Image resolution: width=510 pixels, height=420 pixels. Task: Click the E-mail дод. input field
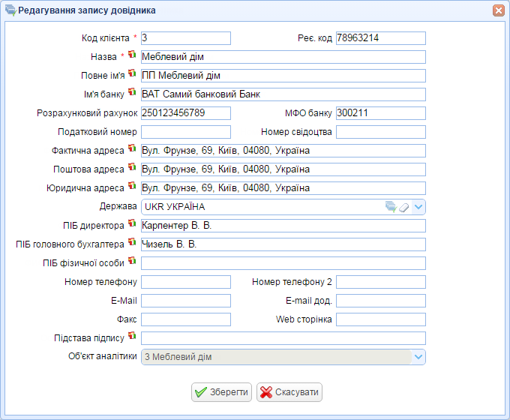click(381, 301)
